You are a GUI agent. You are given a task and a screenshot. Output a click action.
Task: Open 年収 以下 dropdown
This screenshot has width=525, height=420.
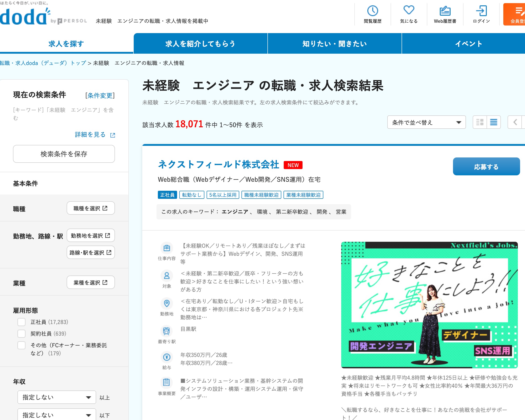(57, 415)
